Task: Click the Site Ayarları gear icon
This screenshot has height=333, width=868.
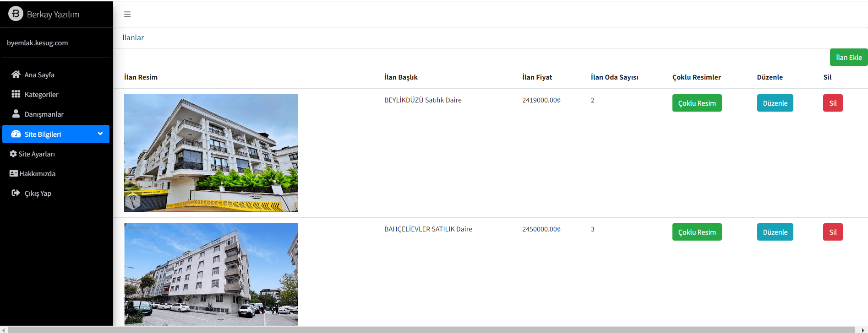Action: (x=13, y=154)
